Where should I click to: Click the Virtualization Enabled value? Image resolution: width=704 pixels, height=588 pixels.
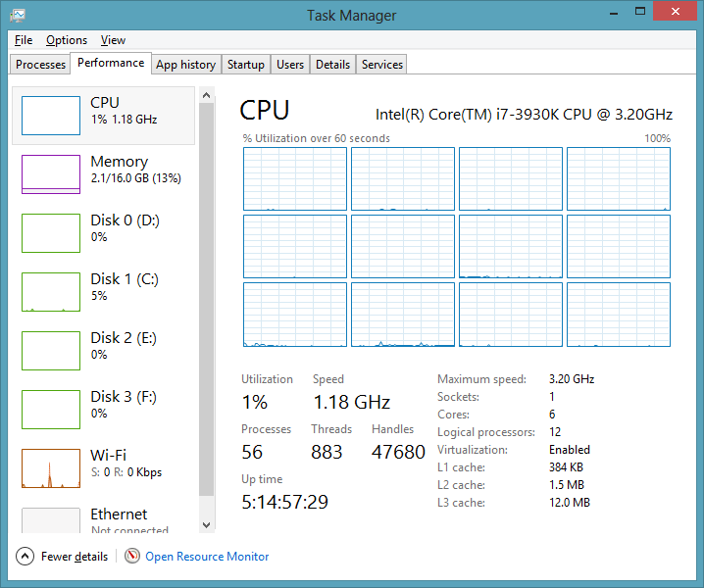[x=570, y=450]
